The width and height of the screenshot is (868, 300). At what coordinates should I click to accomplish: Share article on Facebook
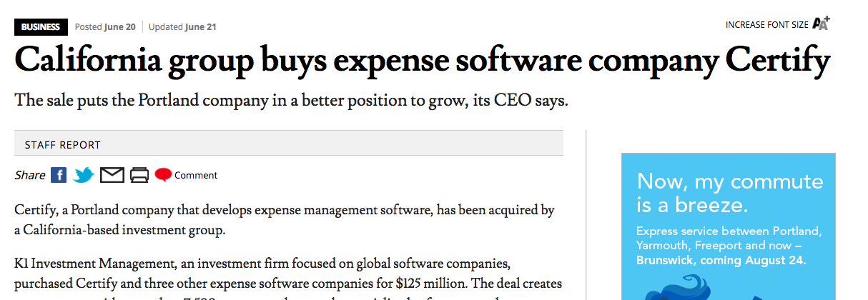[59, 175]
